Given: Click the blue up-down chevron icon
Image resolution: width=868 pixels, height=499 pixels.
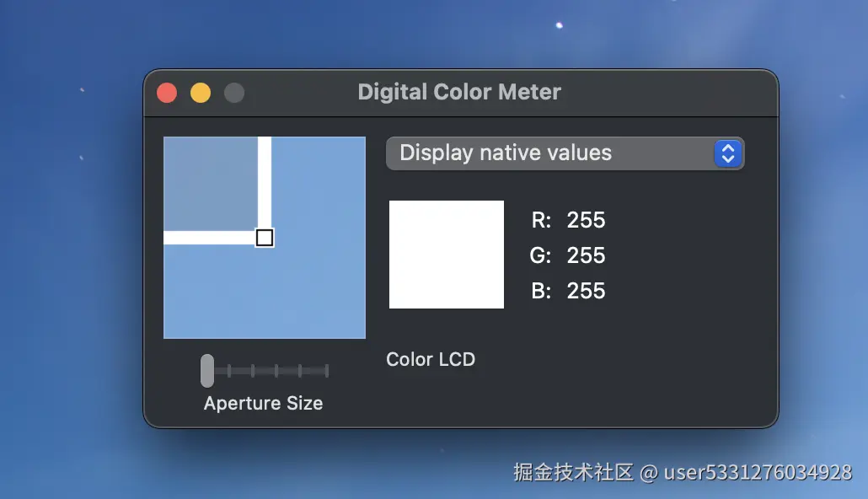Looking at the screenshot, I should point(728,153).
